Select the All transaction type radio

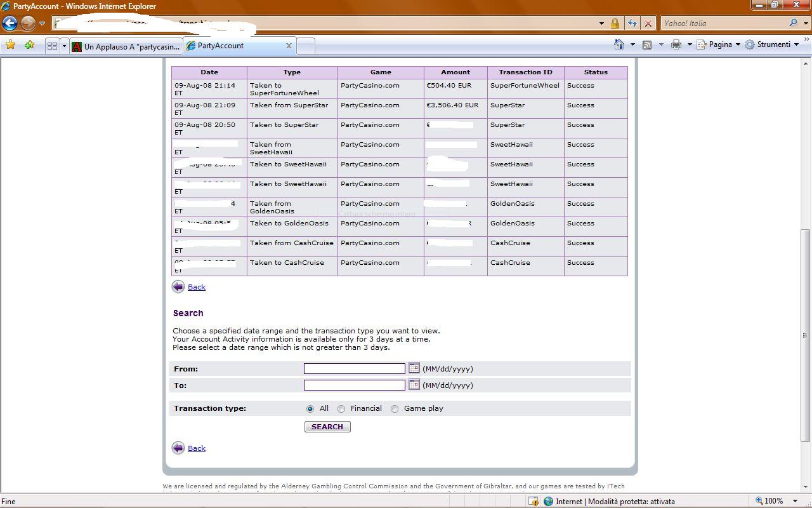pyautogui.click(x=310, y=409)
